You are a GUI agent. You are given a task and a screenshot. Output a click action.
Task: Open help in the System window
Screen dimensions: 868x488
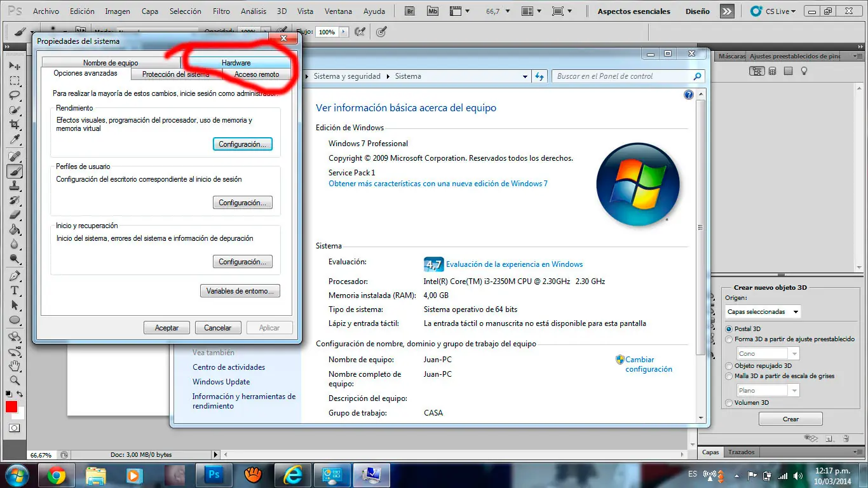point(688,95)
